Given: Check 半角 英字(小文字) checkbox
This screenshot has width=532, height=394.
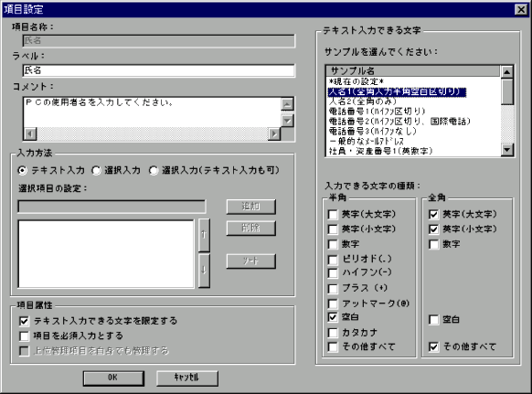Looking at the screenshot, I should 333,229.
